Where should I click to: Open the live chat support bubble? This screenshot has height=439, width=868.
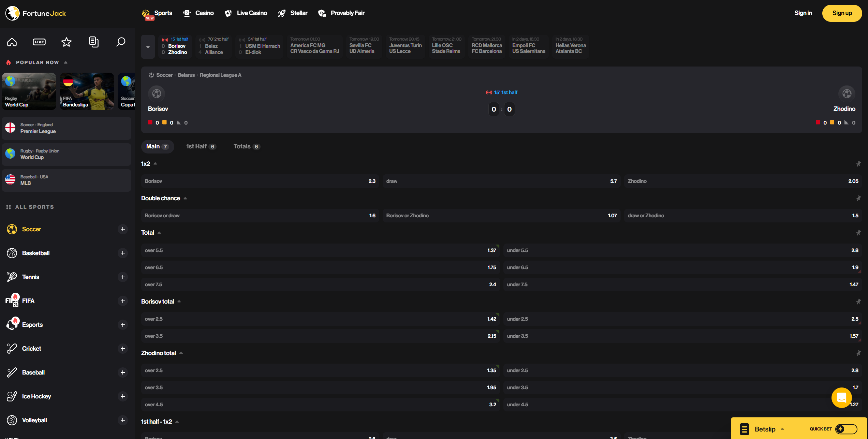[x=841, y=397]
